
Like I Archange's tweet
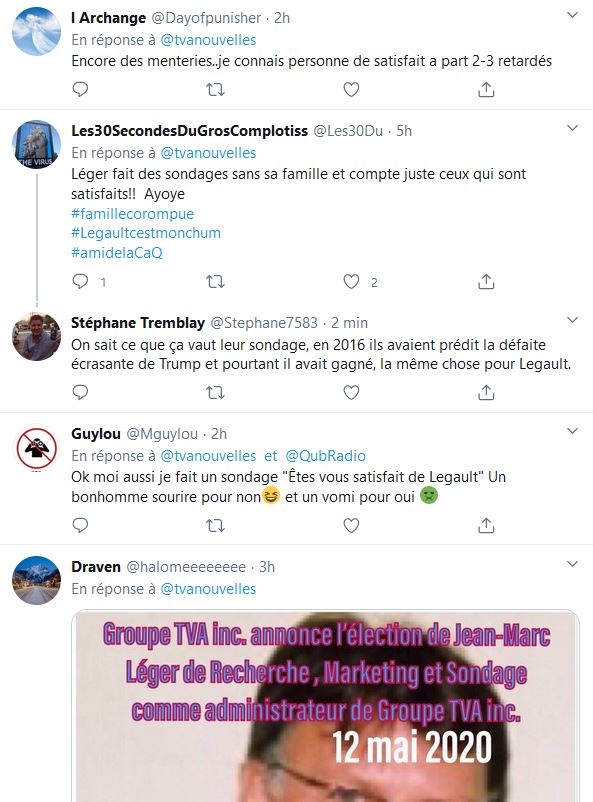point(351,90)
